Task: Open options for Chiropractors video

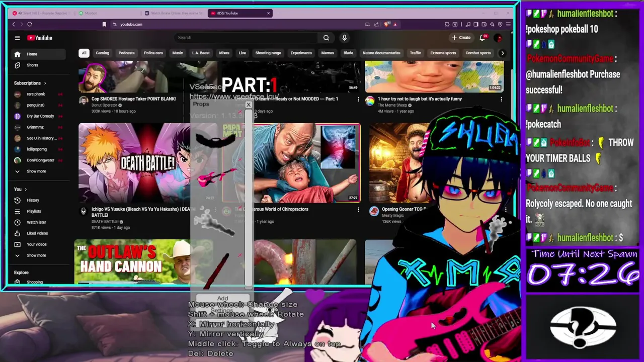Action: click(x=358, y=210)
